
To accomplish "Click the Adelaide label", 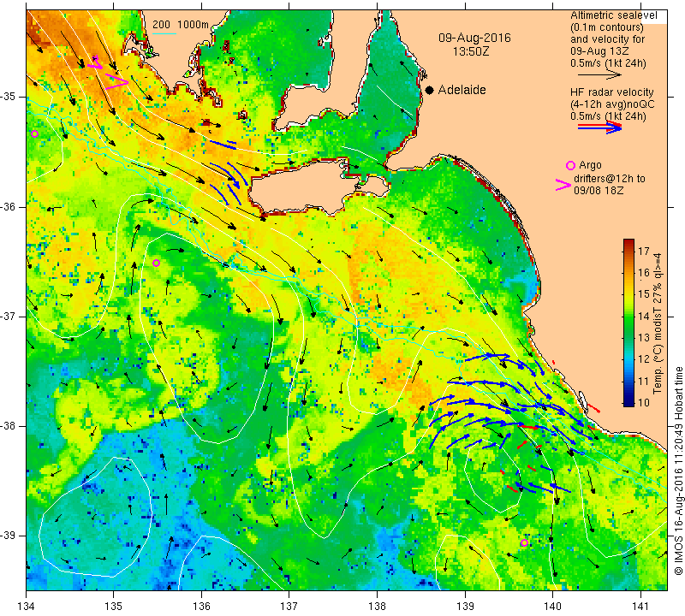I will coord(462,90).
